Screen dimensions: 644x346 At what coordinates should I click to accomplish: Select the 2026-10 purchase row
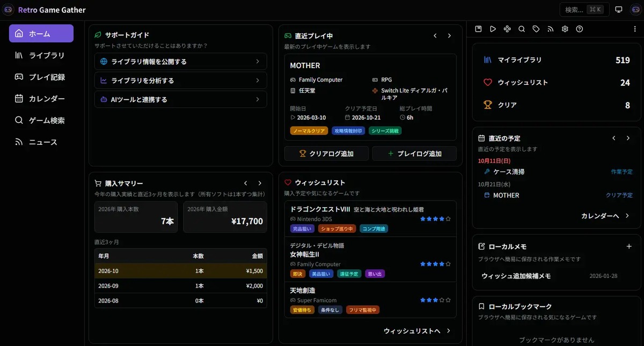180,271
